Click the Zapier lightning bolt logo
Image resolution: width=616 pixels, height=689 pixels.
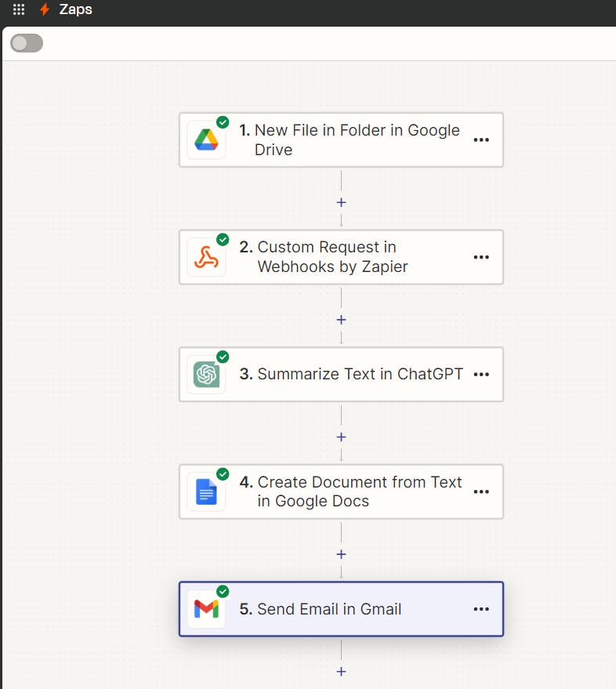pos(45,10)
